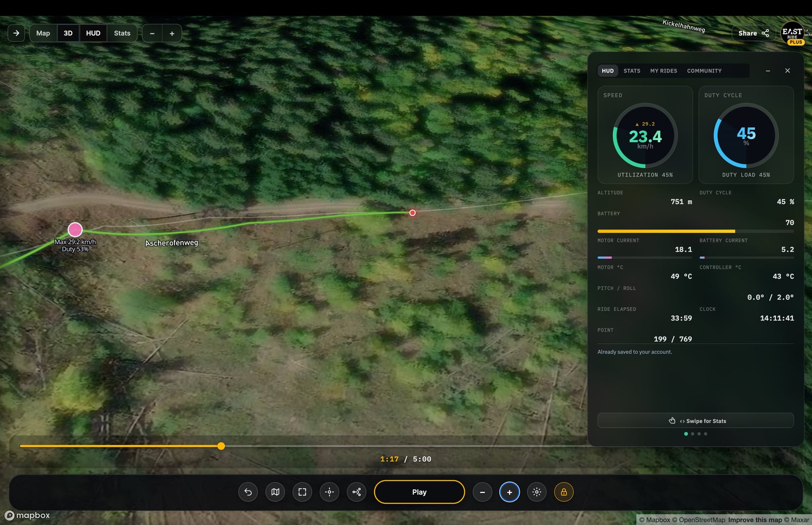Click the undo/back arrow icon
This screenshot has width=812, height=525.
point(248,492)
